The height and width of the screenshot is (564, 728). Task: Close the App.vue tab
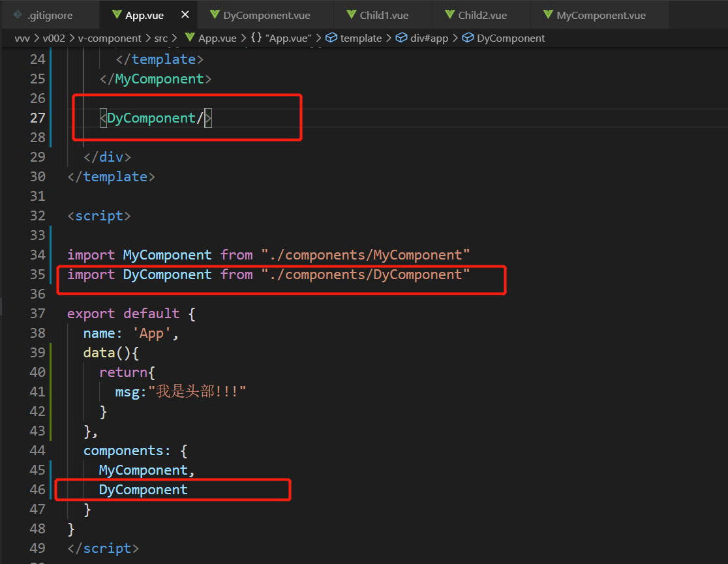(x=185, y=15)
